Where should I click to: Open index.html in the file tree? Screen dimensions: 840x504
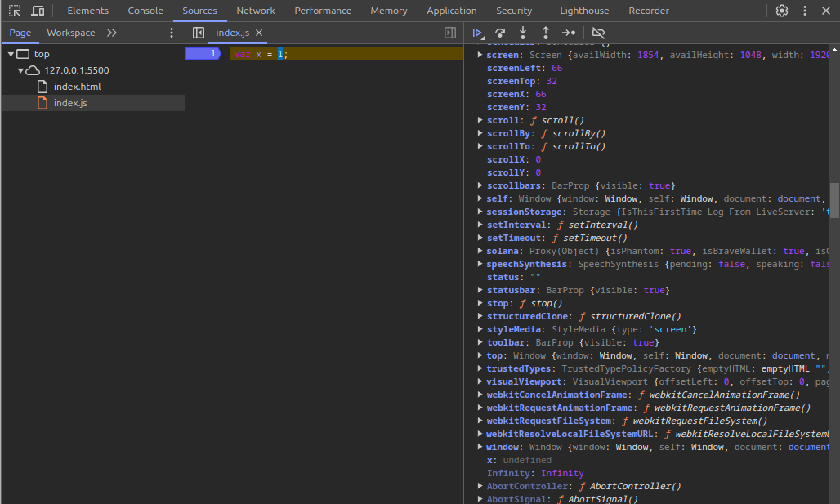coord(77,87)
